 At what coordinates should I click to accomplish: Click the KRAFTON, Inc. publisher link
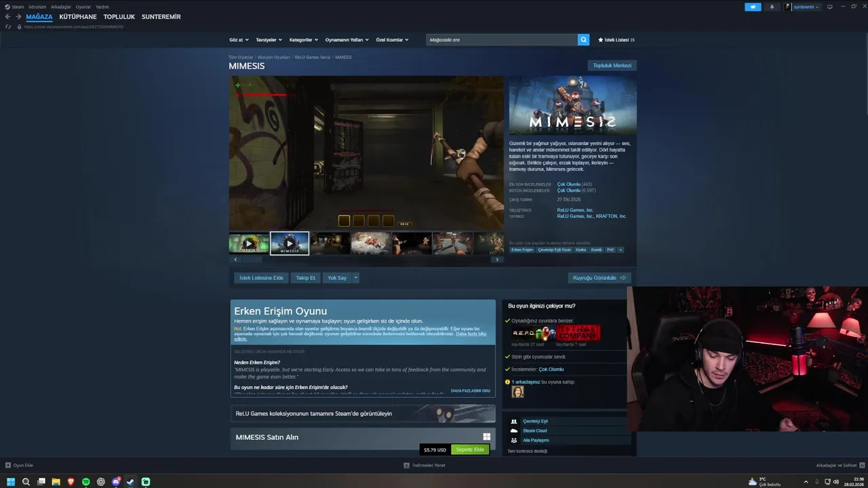click(611, 216)
